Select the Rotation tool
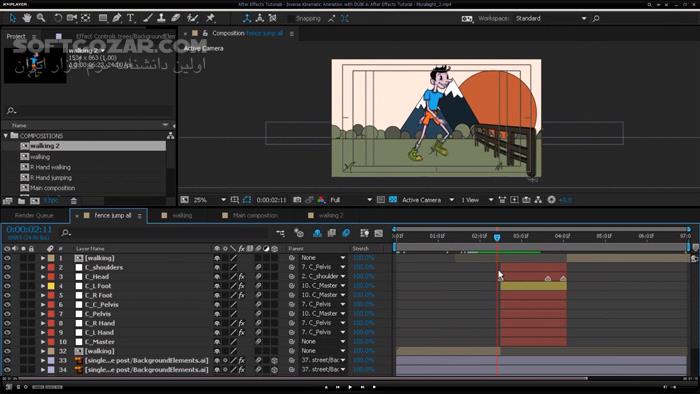Screen dimensions: 700x394 pos(58,18)
